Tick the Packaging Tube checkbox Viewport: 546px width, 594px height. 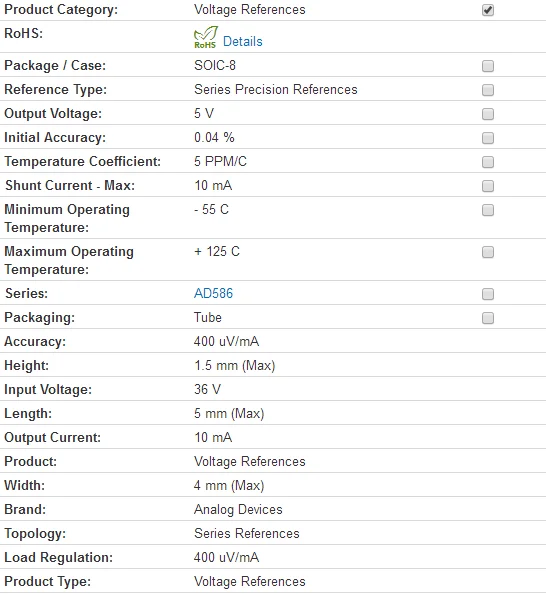488,318
